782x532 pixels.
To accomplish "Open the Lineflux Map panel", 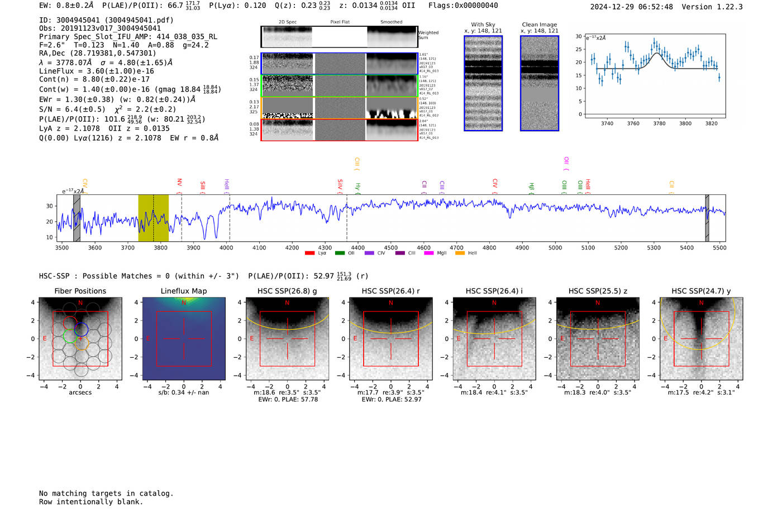I will tap(184, 339).
